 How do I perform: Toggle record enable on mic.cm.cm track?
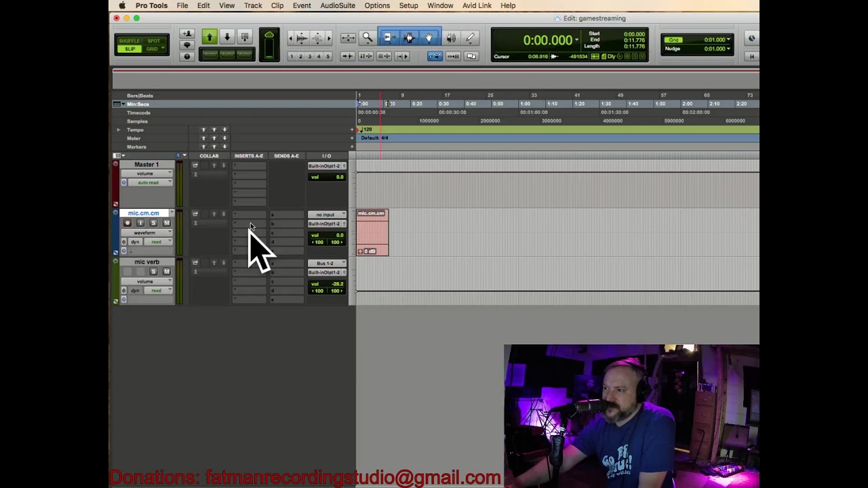point(127,223)
